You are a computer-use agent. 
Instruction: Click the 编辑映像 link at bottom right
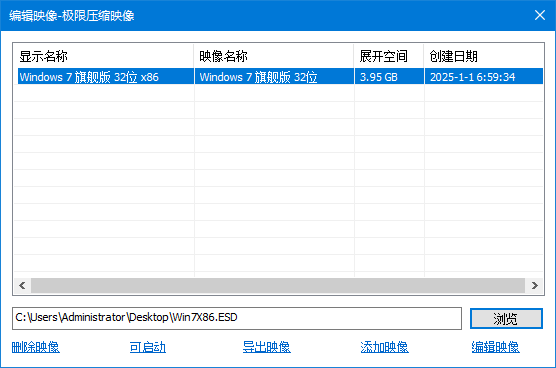[495, 347]
